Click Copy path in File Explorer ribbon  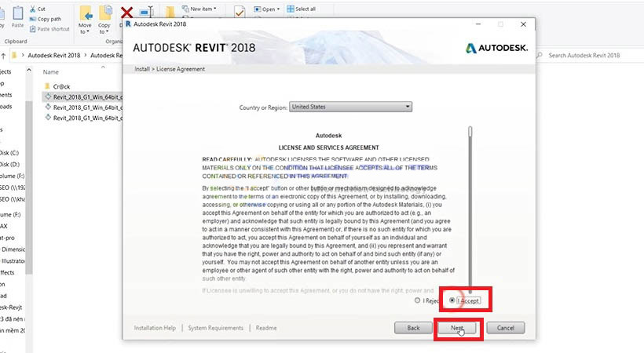point(46,19)
